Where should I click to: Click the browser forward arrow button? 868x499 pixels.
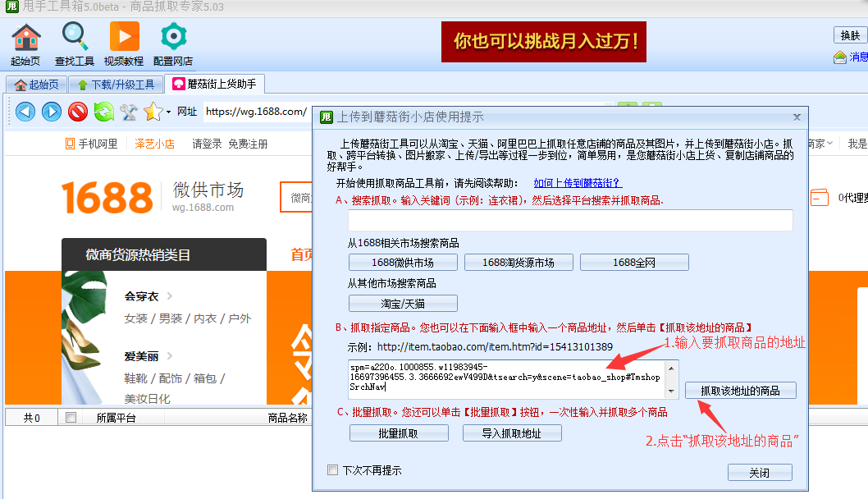[x=52, y=112]
